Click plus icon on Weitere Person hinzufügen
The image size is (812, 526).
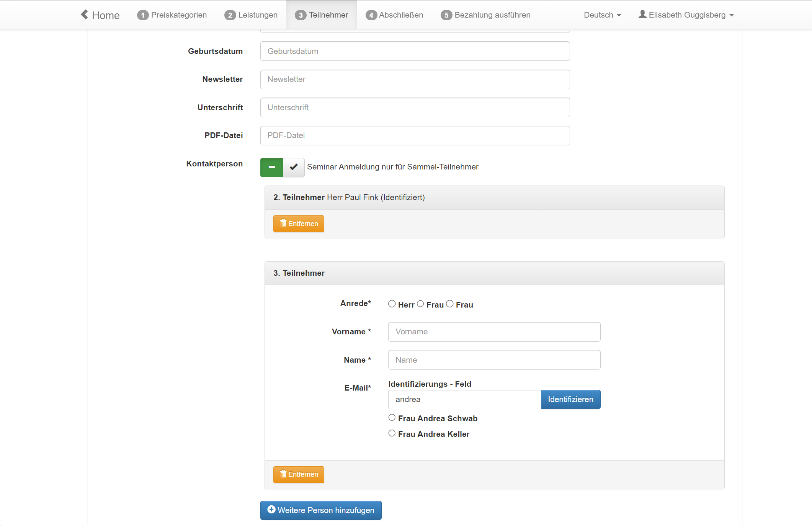[x=271, y=510]
